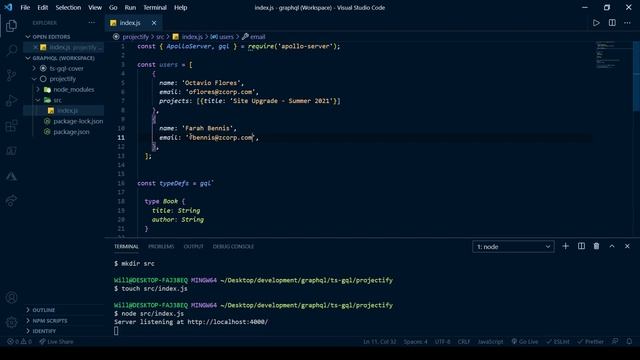Open the Help menu

coord(180,7)
